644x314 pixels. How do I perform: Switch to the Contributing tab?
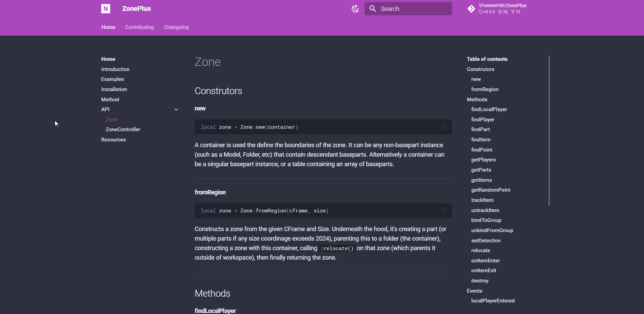(x=139, y=27)
